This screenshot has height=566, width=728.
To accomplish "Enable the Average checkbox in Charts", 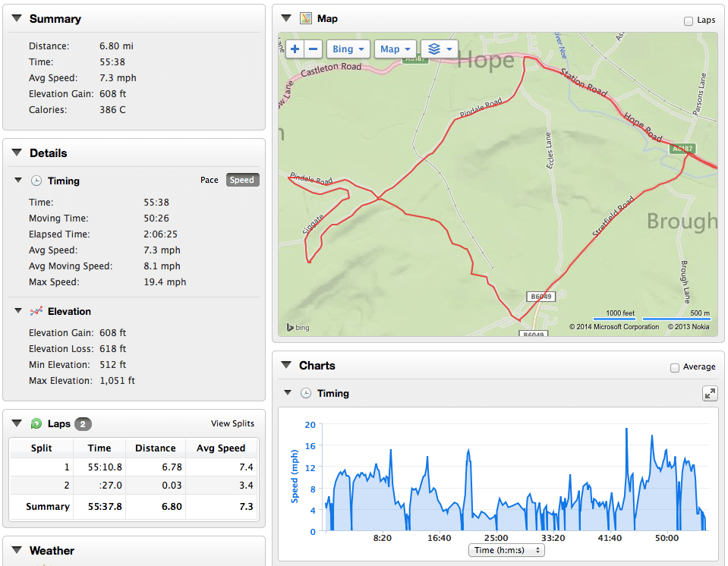I will pyautogui.click(x=675, y=368).
